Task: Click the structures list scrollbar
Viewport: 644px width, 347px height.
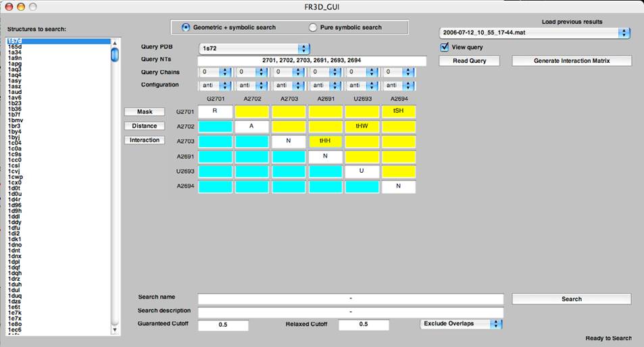Action: [115, 189]
